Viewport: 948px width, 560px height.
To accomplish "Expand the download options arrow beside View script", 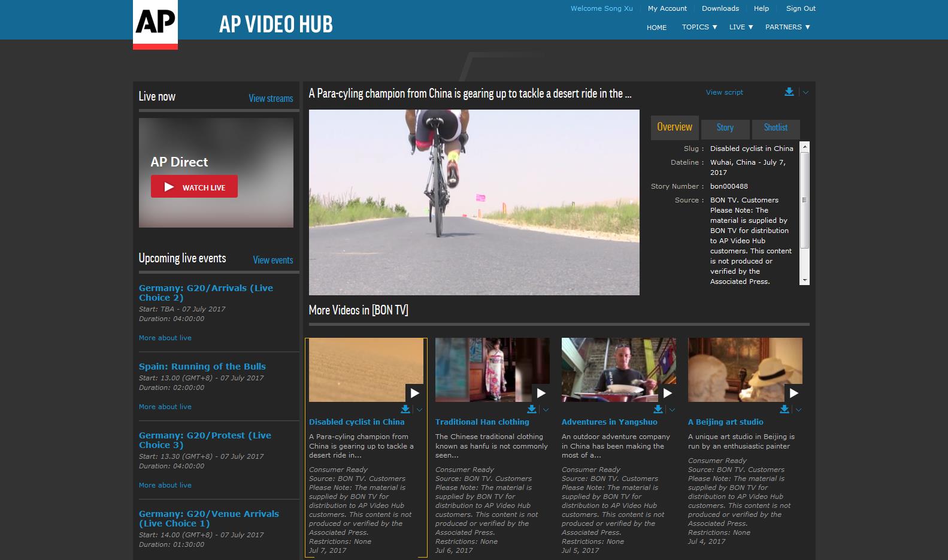I will (805, 93).
